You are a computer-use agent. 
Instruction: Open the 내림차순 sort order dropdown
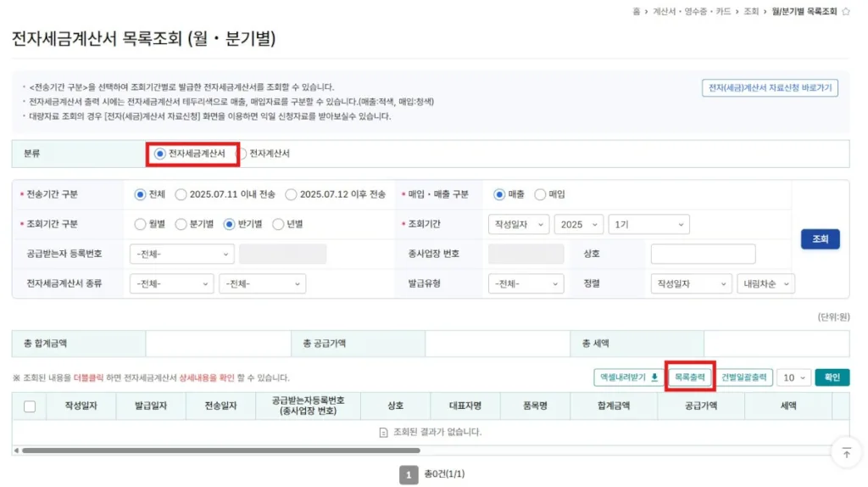766,283
